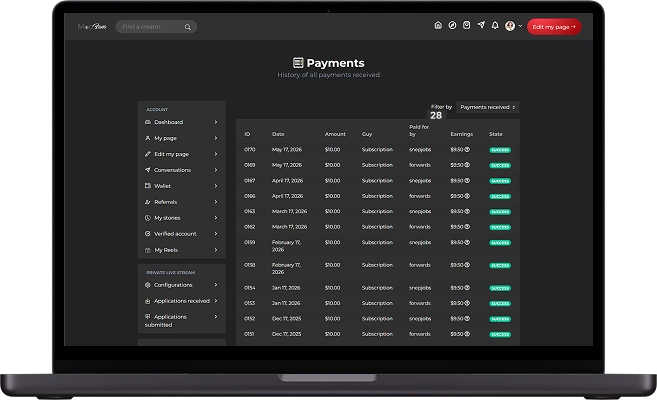Click Subscription in the March 17 snepjobs row
This screenshot has height=401, width=657.
tap(377, 212)
